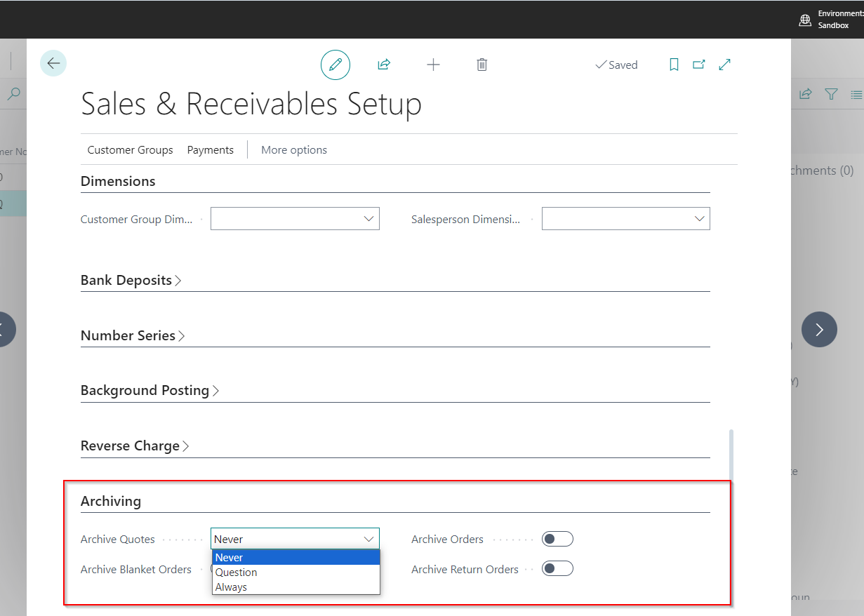
Task: Click the share icon in header
Action: (384, 65)
